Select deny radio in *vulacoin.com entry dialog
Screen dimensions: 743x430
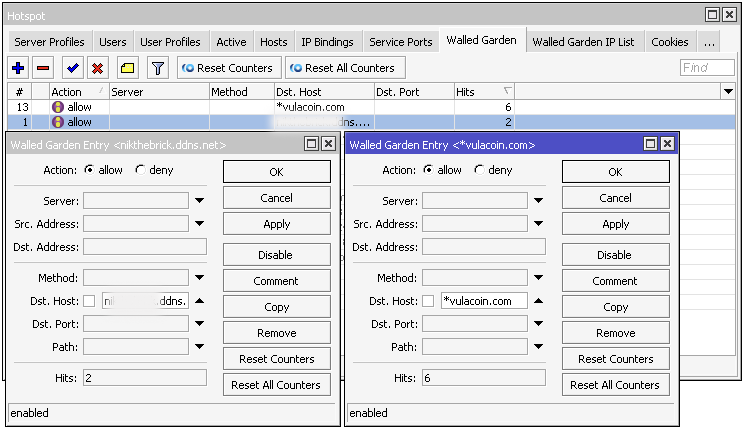479,170
